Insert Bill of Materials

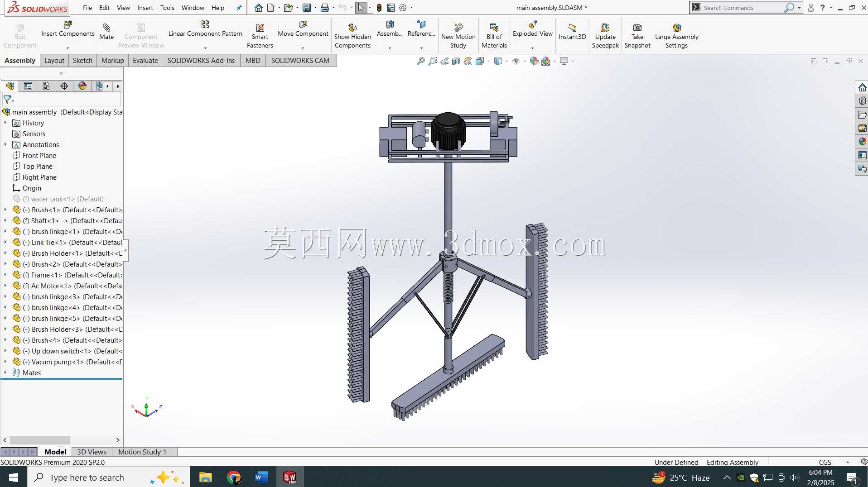pos(494,36)
